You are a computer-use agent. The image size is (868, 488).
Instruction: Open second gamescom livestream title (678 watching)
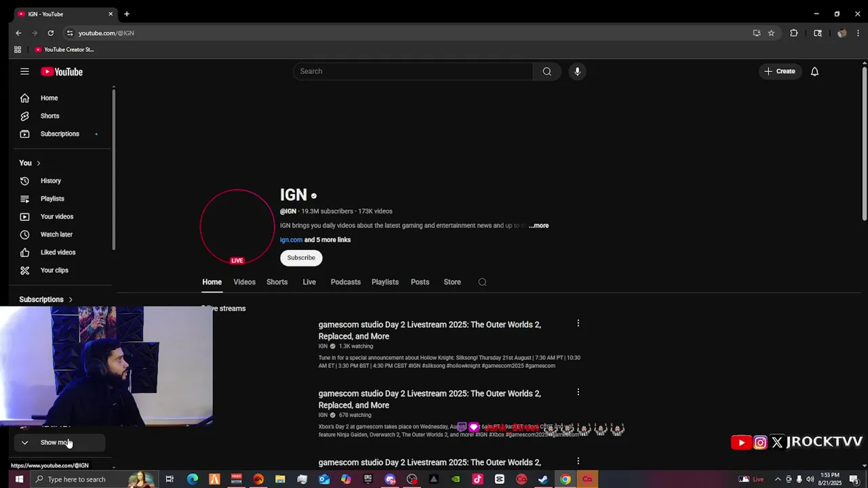pos(430,399)
